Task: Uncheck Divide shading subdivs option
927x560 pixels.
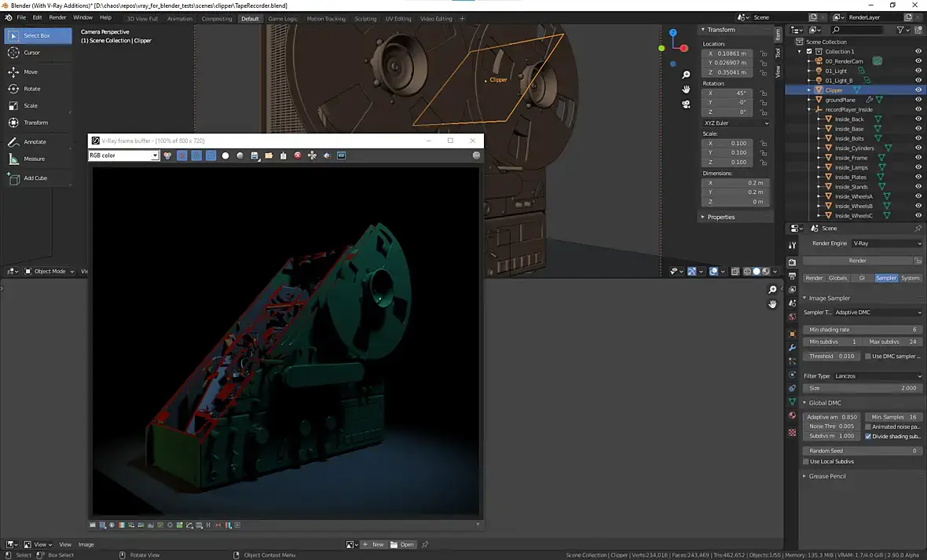Action: point(868,437)
